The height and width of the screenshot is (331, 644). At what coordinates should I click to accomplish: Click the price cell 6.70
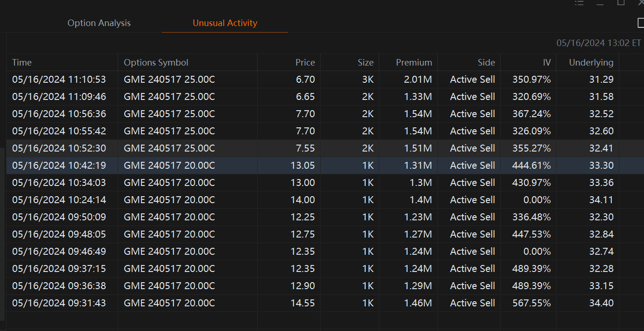pos(305,79)
